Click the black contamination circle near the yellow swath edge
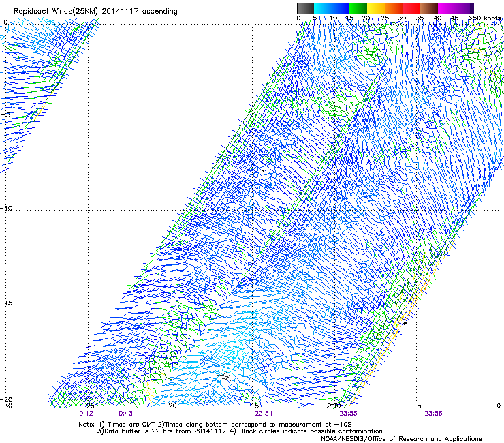 click(x=405, y=323)
